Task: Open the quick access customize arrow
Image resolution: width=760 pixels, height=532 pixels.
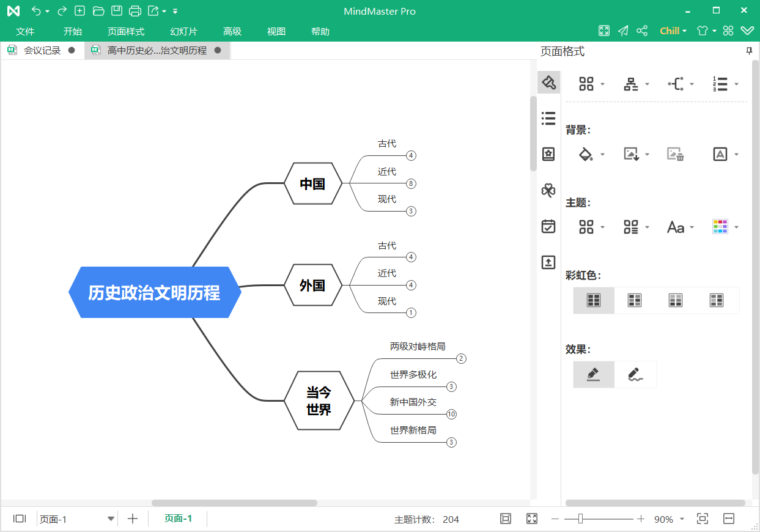Action: (175, 12)
